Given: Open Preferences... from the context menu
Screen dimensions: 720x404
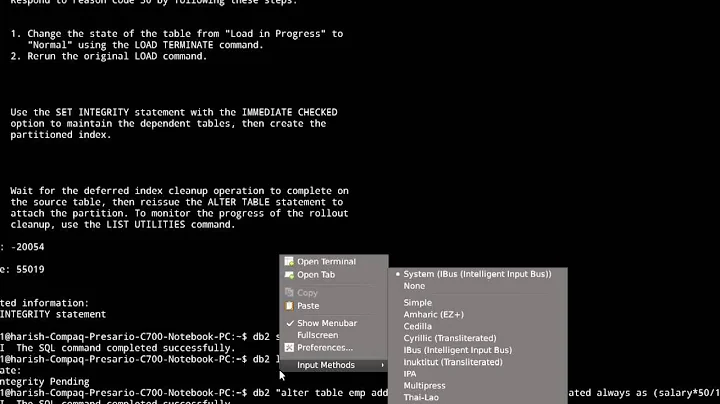Looking at the screenshot, I should [x=334, y=348].
